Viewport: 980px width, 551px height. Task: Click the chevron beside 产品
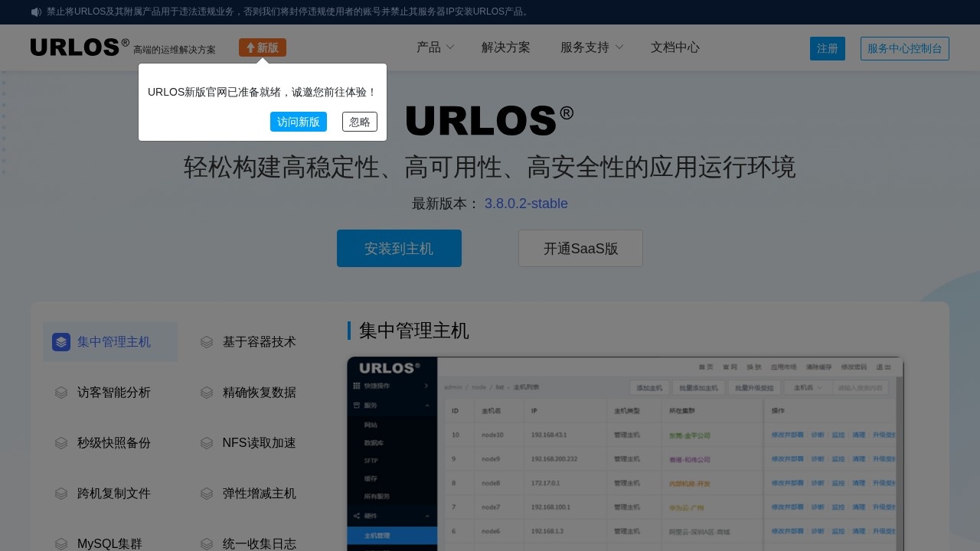click(x=450, y=47)
